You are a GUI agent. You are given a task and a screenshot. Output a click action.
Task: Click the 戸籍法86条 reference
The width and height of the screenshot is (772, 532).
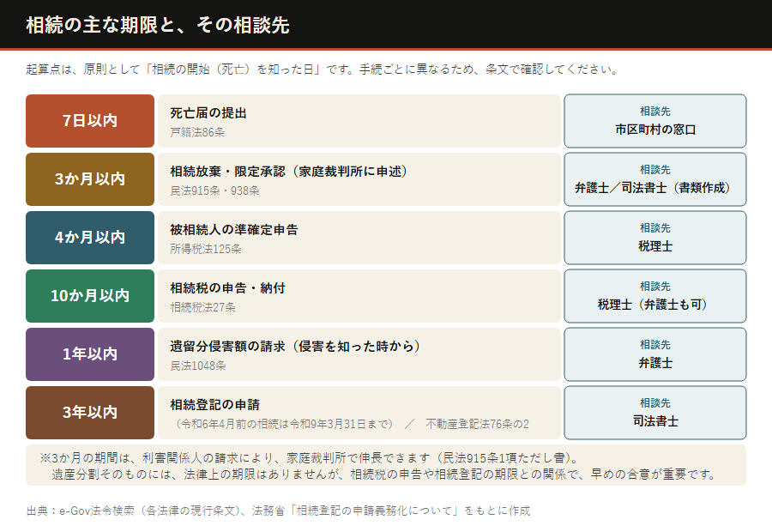pos(197,132)
